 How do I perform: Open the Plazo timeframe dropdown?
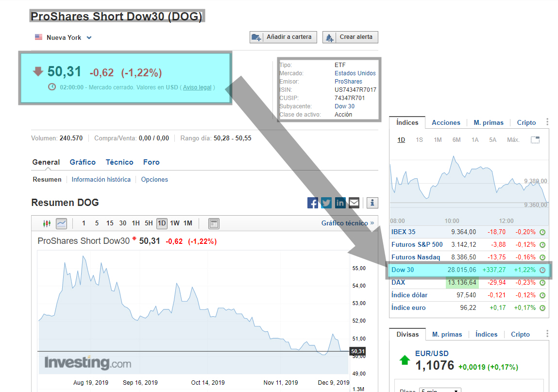pyautogui.click(x=440, y=391)
